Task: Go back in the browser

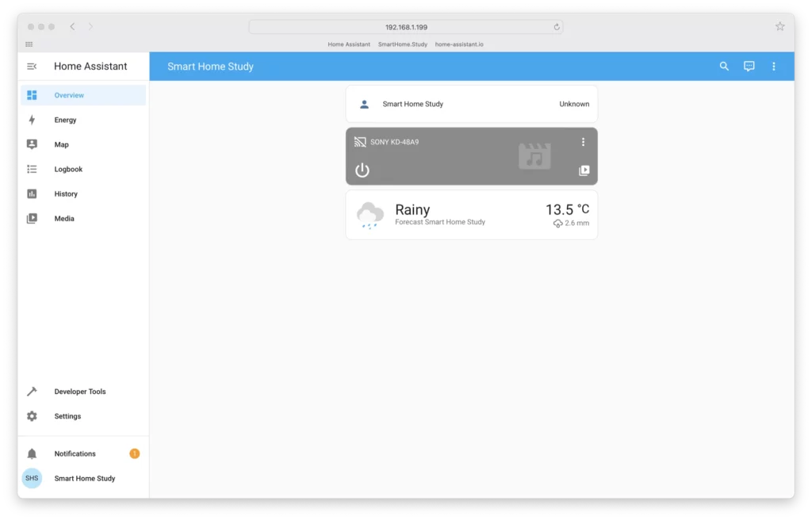Action: click(x=72, y=26)
